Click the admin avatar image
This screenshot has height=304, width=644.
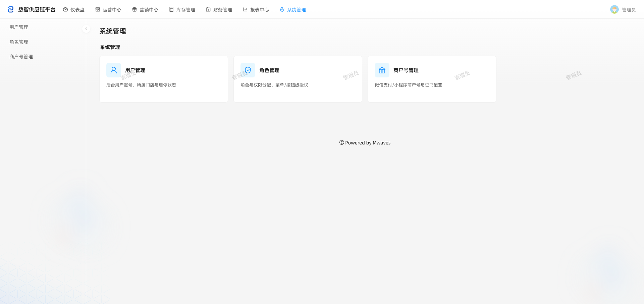[614, 9]
